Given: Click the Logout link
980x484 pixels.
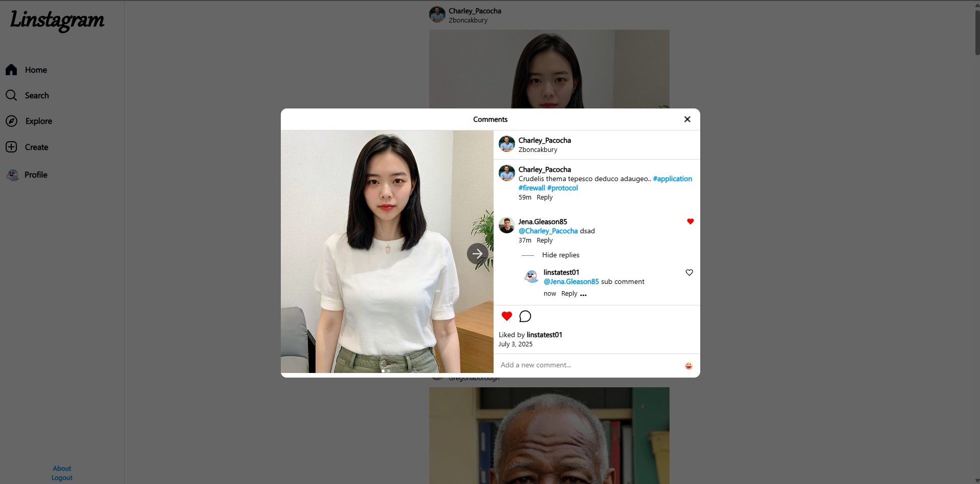Looking at the screenshot, I should [x=62, y=478].
